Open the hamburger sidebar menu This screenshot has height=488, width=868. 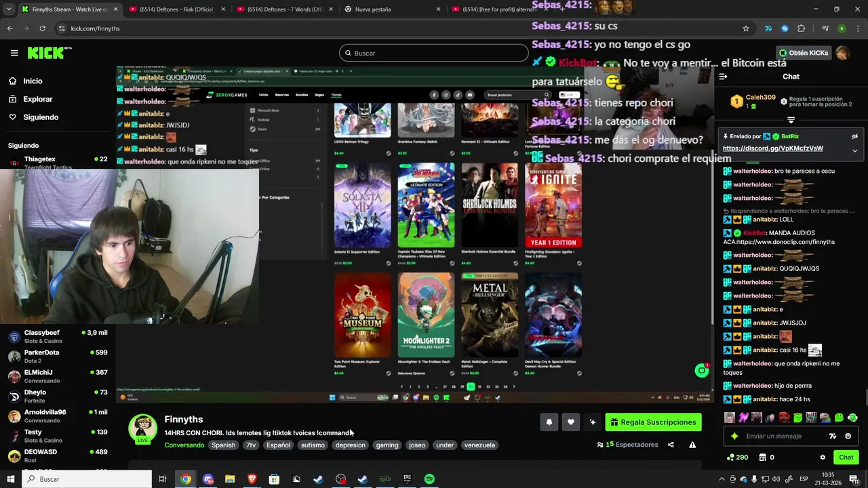pyautogui.click(x=14, y=53)
